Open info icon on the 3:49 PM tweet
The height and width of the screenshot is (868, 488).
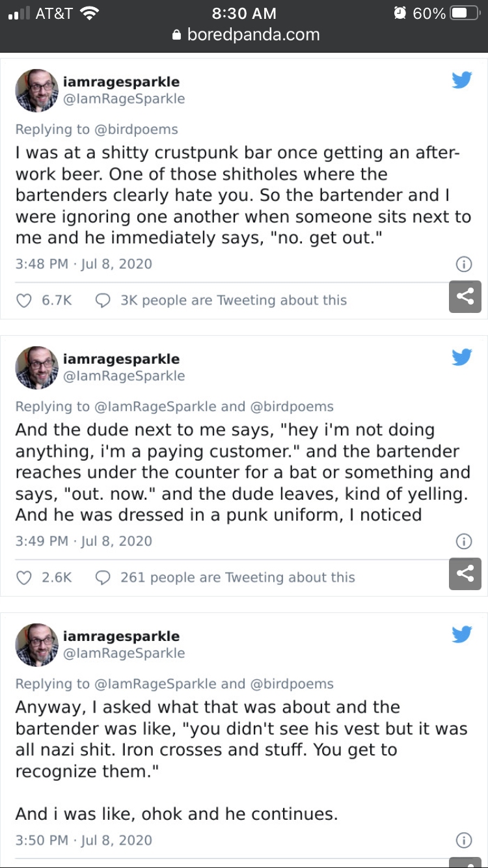[463, 541]
